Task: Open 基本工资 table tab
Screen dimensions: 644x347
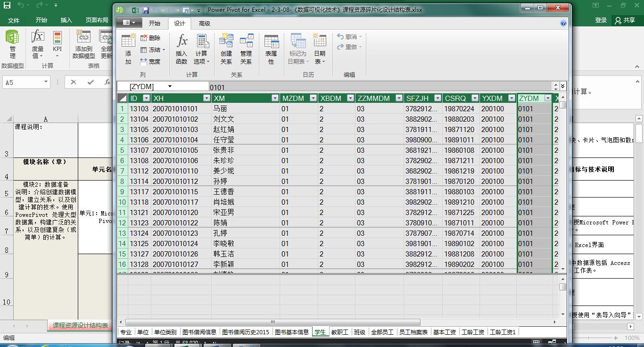Action: [445, 332]
